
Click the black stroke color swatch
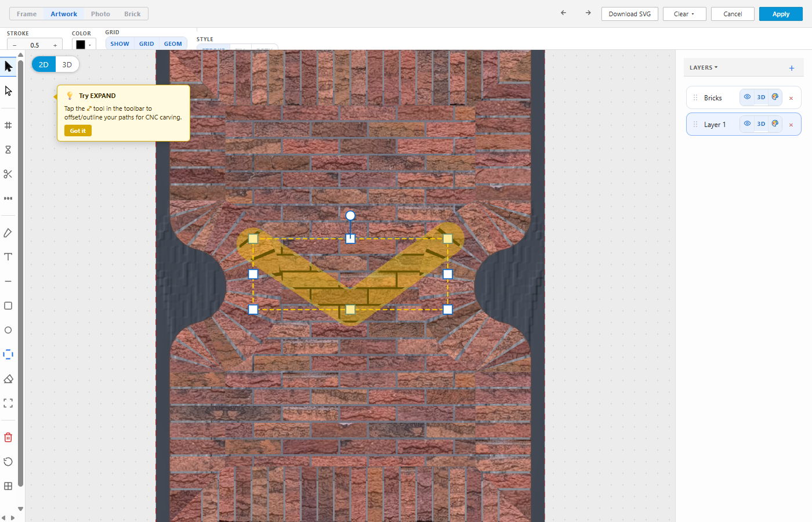(x=81, y=45)
